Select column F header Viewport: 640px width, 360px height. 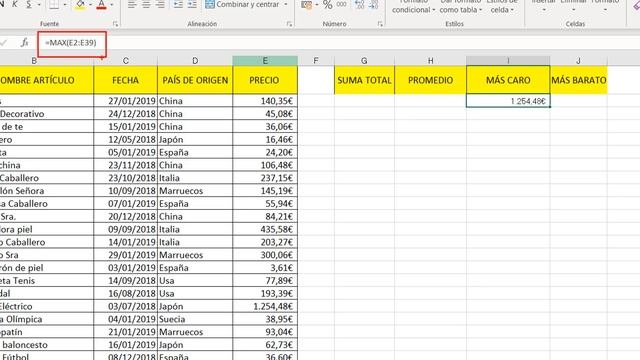click(316, 61)
